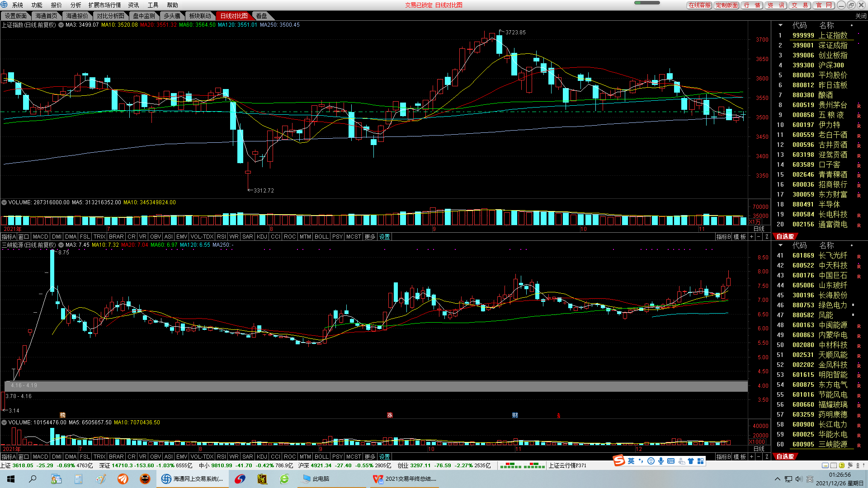Open Sogou soft keyboard icon

[671, 461]
